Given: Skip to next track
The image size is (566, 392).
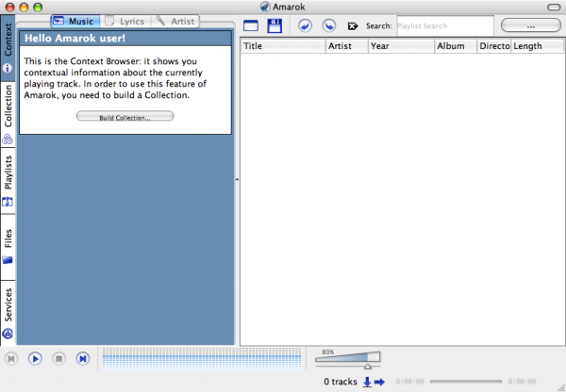Looking at the screenshot, I should click(x=83, y=359).
